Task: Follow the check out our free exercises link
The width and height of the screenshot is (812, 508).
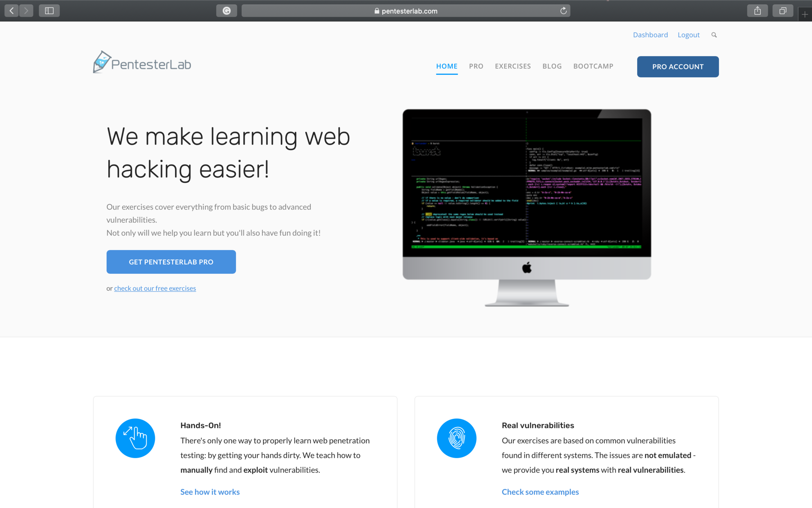Action: click(155, 288)
